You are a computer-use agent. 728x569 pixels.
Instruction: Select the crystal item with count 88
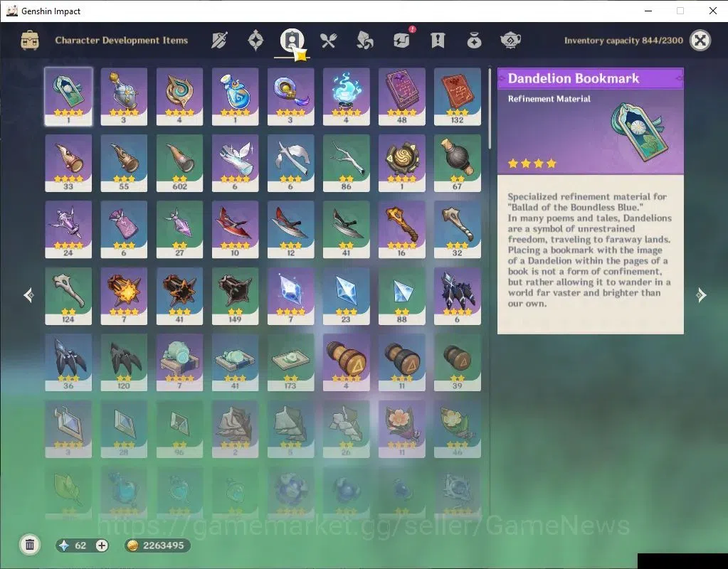click(x=402, y=296)
